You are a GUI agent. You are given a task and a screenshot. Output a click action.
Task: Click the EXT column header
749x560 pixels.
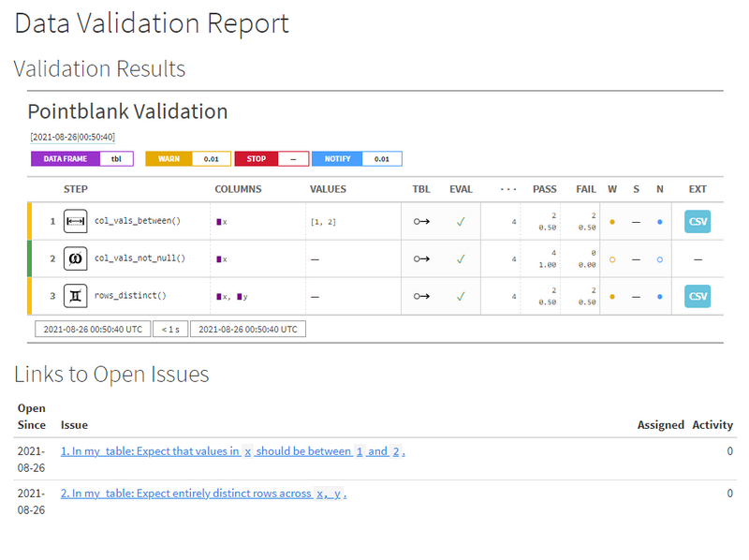(x=698, y=189)
